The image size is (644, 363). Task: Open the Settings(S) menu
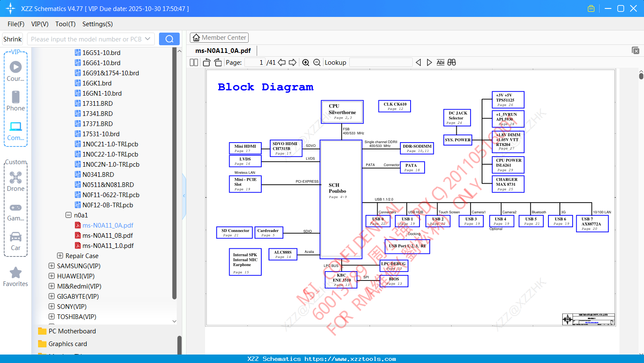pyautogui.click(x=98, y=24)
